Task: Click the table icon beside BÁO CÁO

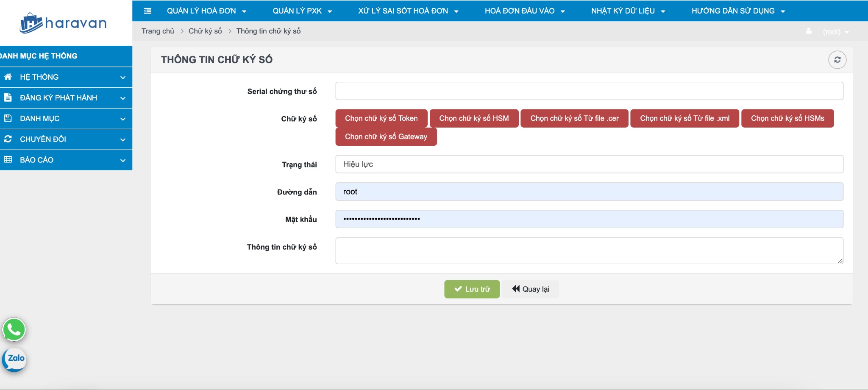Action: click(8, 160)
